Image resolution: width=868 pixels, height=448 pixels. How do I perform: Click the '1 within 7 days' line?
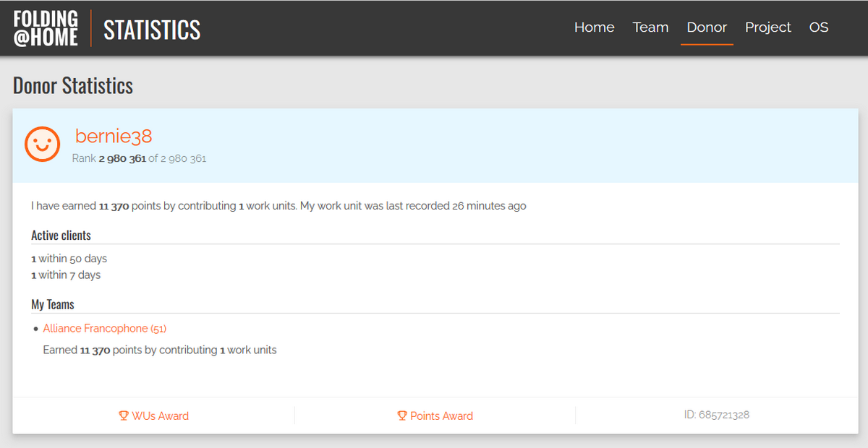click(x=66, y=275)
